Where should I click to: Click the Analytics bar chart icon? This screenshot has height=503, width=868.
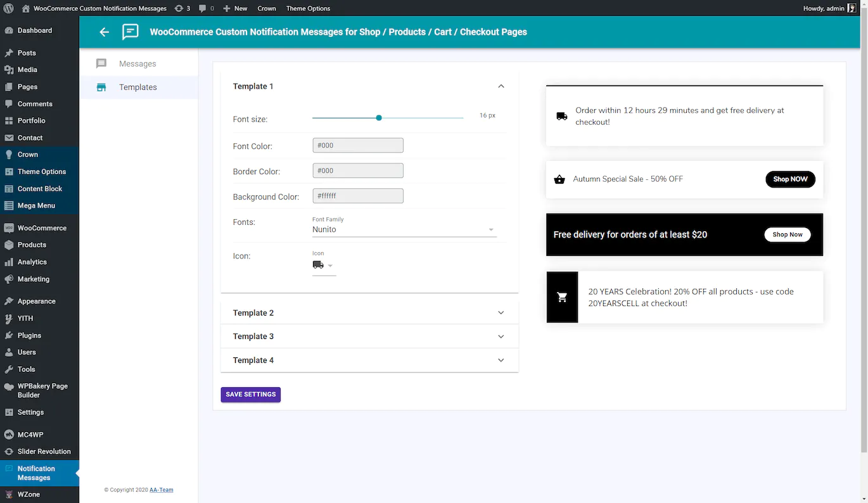click(9, 262)
